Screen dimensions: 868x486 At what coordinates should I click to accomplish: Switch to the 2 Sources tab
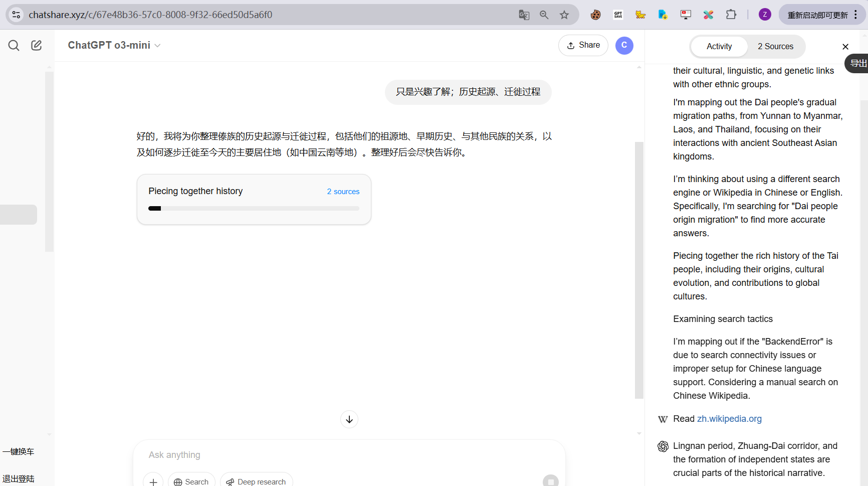[x=775, y=47]
